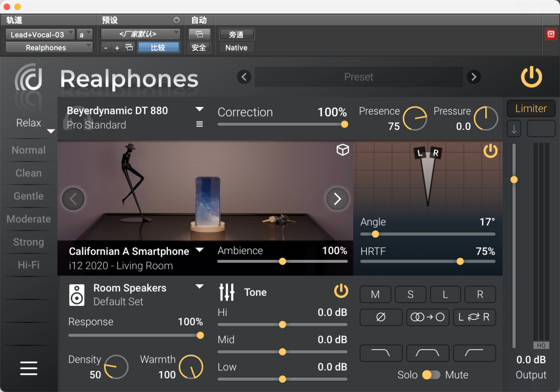Expand the Relax mode dropdown
Image resolution: width=560 pixels, height=392 pixels.
(x=51, y=131)
